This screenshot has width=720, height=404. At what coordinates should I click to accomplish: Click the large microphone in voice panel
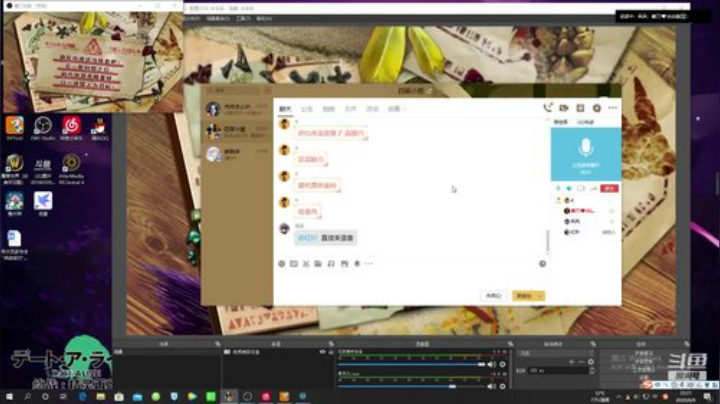(585, 148)
